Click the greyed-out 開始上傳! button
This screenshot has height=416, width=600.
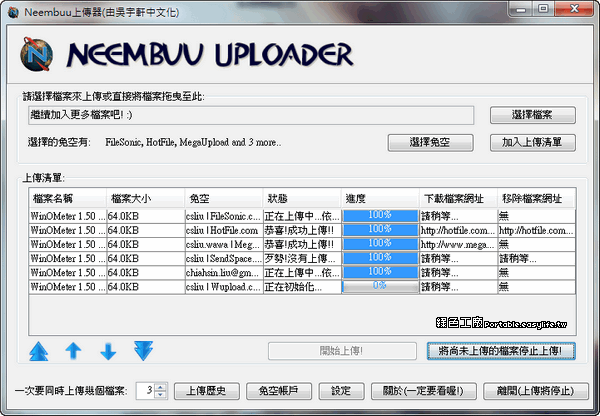(x=342, y=351)
